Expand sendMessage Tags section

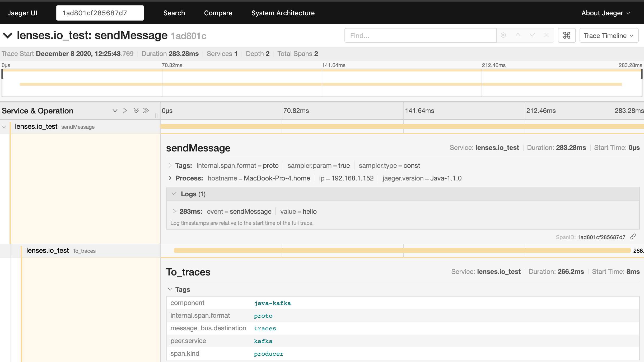coord(170,165)
